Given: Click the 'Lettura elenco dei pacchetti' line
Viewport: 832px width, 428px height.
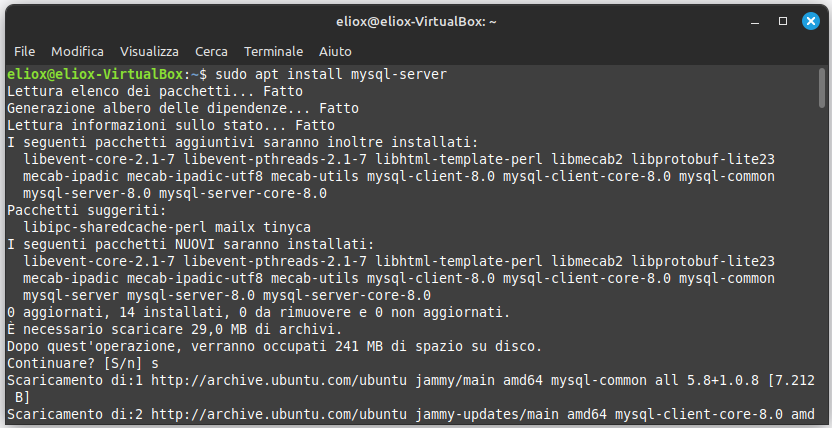Looking at the screenshot, I should point(140,91).
